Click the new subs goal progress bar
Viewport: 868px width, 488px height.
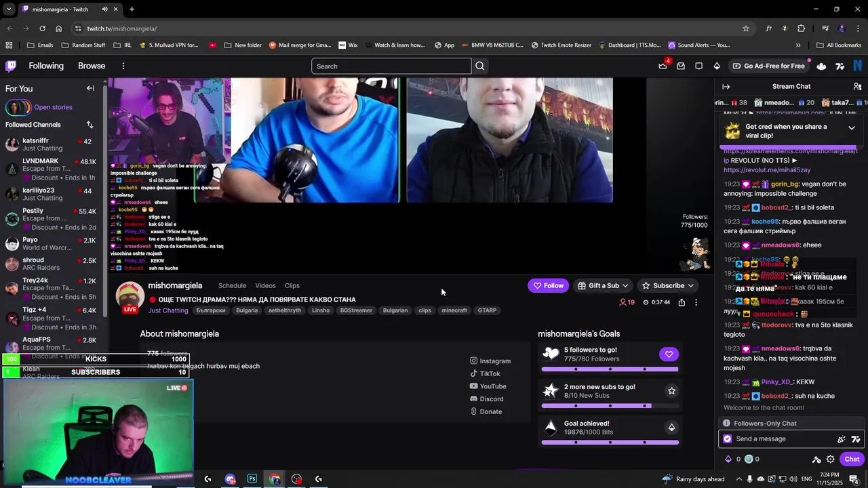pyautogui.click(x=610, y=406)
